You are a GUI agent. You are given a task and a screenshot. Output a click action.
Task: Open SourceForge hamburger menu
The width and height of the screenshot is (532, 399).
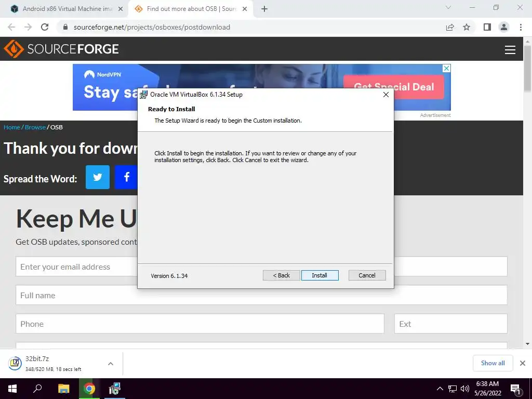510,50
